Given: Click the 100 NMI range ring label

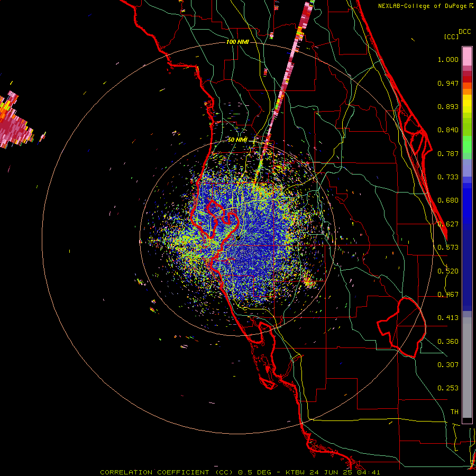Looking at the screenshot, I should click(x=237, y=42).
